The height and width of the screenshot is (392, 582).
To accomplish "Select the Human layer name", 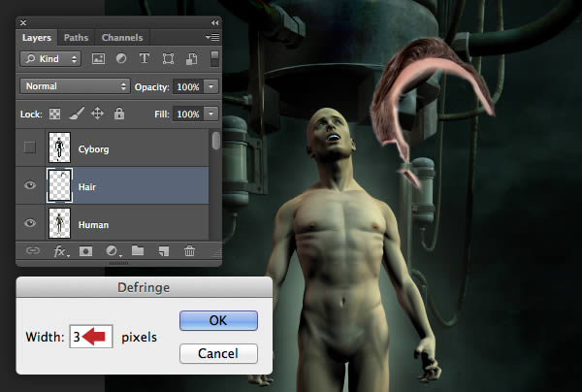I will click(x=93, y=224).
